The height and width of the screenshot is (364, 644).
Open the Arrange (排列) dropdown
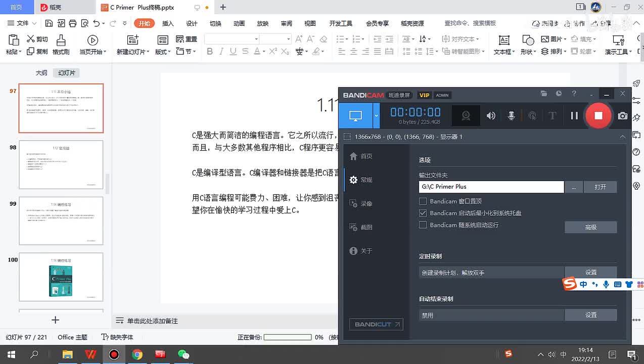(553, 51)
